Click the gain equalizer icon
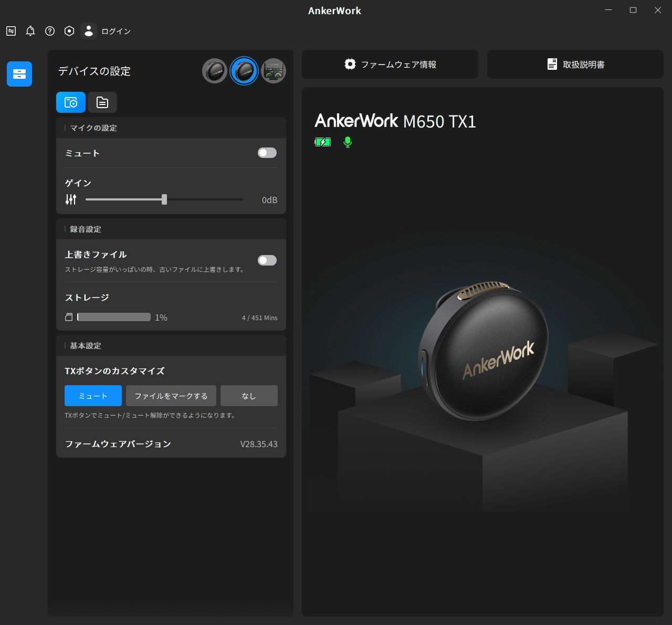672x625 pixels. click(71, 199)
